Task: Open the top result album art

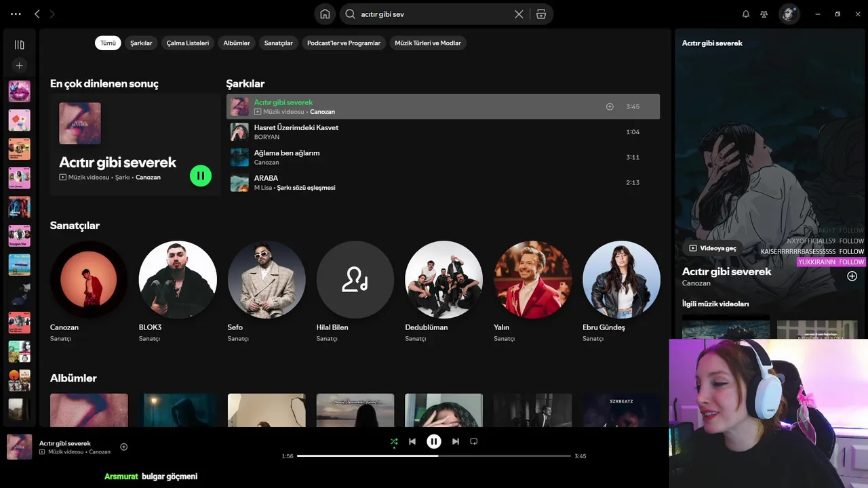Action: click(80, 123)
